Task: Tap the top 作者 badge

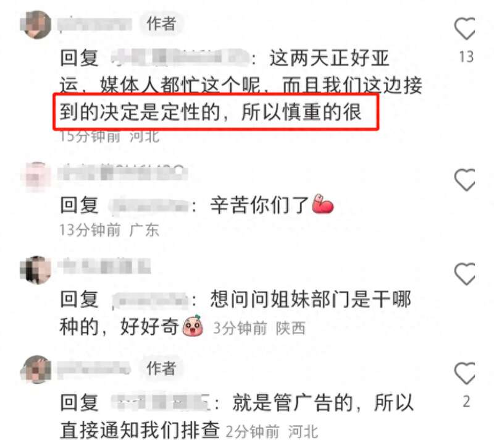Action: click(161, 23)
